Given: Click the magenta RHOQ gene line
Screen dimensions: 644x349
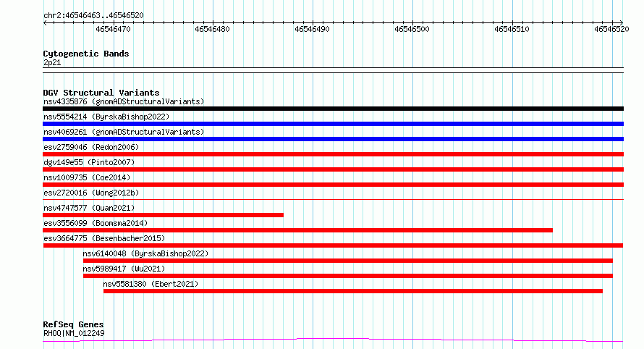Looking at the screenshot, I should click(x=333, y=340).
